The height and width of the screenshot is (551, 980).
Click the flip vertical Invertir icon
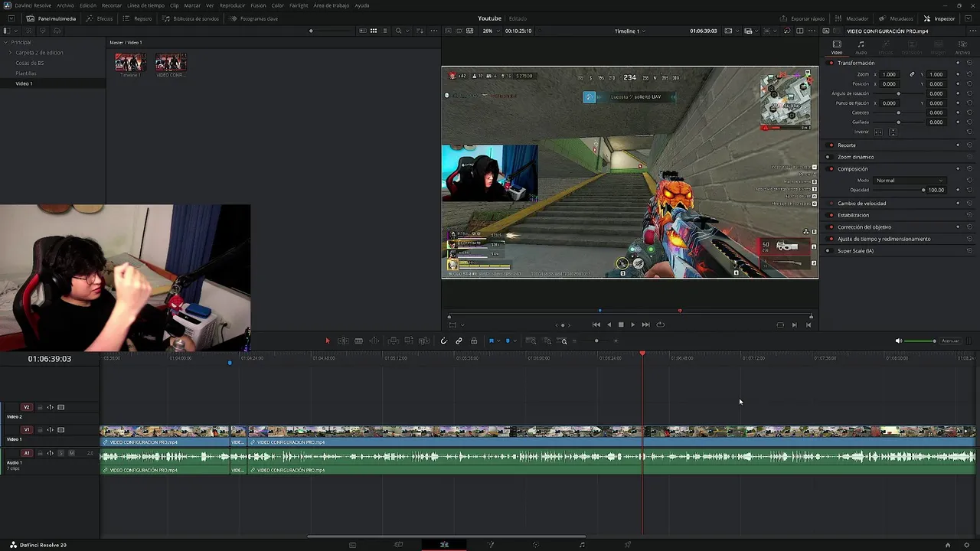click(893, 132)
